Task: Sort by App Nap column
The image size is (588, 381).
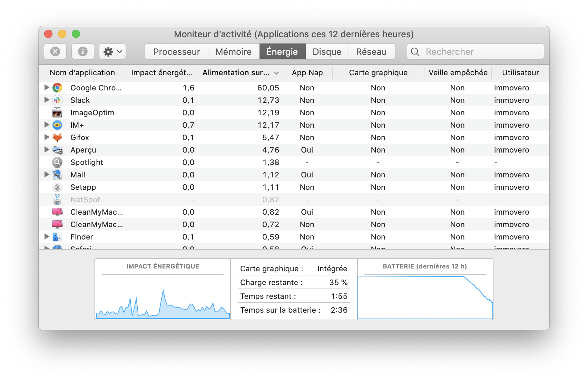Action: [x=307, y=73]
